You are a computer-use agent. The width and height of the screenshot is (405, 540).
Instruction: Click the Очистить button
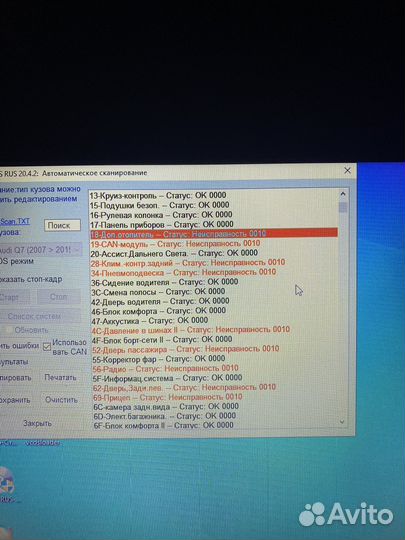click(61, 400)
